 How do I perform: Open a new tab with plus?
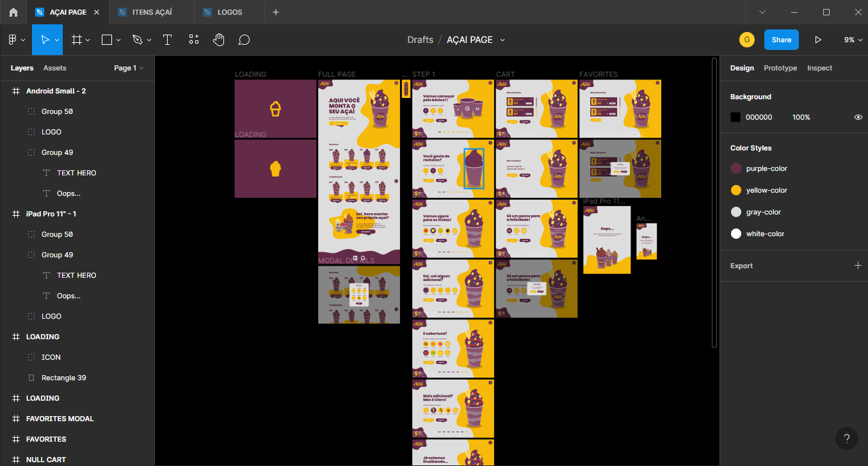(276, 12)
